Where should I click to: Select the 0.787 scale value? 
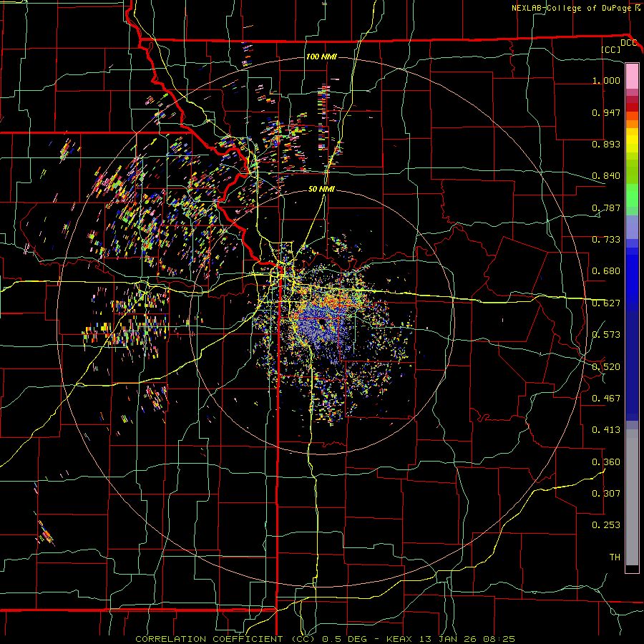coord(606,208)
